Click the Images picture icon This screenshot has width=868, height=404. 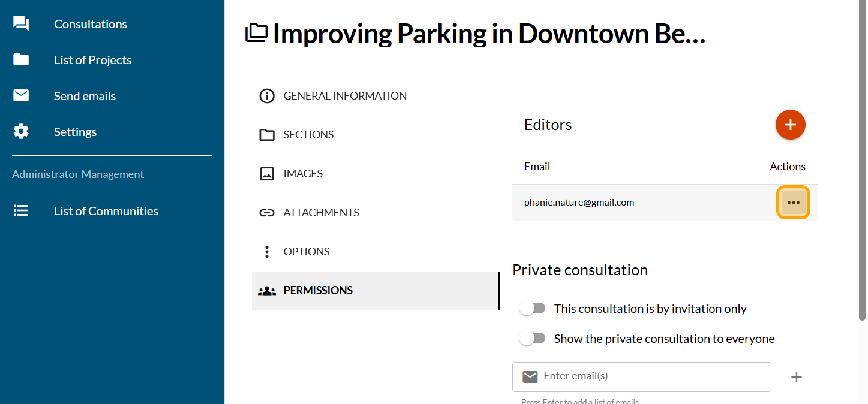(x=266, y=174)
